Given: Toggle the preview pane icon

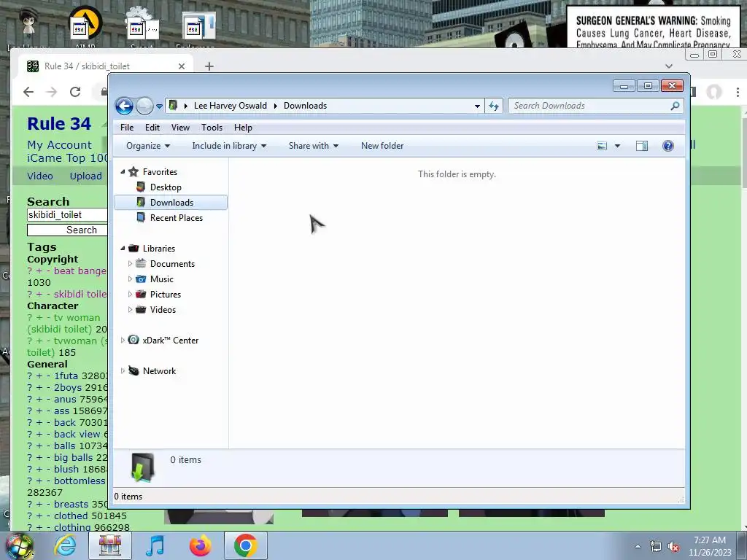Looking at the screenshot, I should coord(642,146).
